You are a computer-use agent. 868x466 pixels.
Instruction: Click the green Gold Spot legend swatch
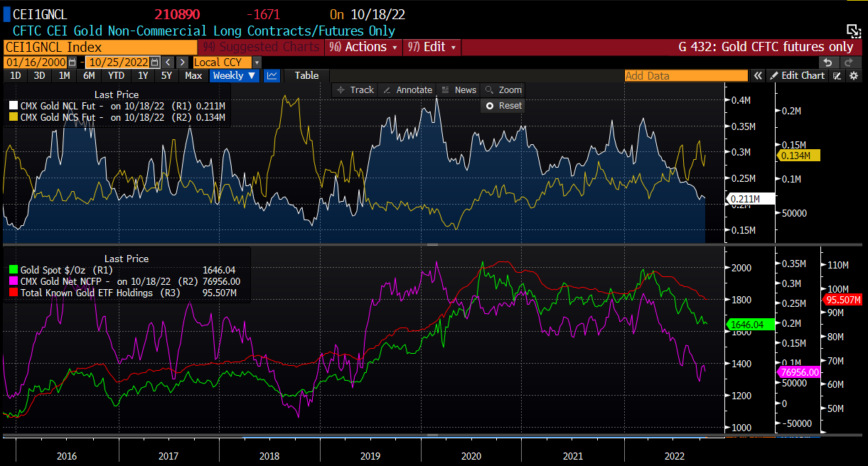click(x=13, y=271)
